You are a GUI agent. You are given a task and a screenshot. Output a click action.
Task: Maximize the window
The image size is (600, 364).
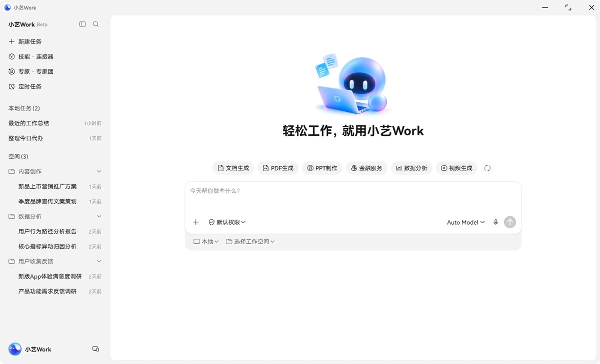click(568, 7)
